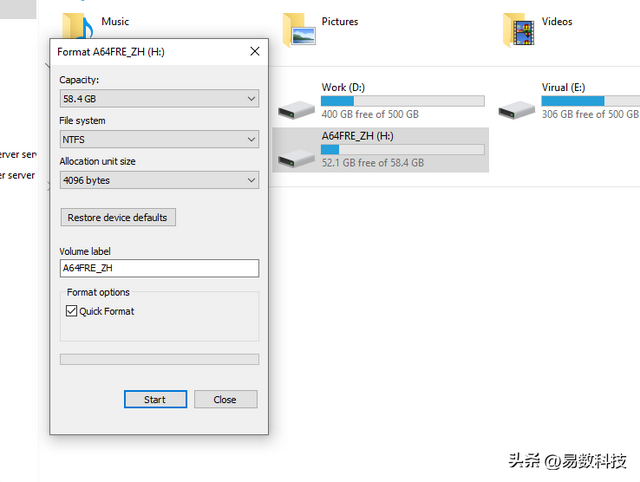Select the A64FRE_ZH (H:) drive icon

(x=296, y=158)
